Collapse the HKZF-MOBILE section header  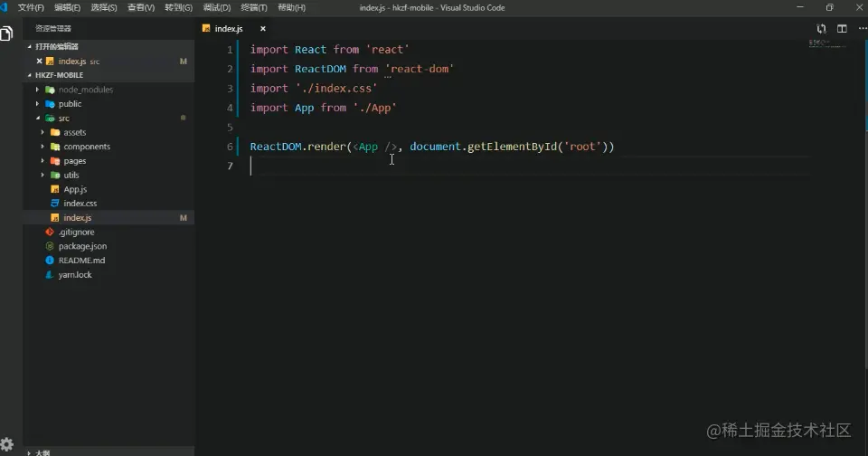[108, 75]
